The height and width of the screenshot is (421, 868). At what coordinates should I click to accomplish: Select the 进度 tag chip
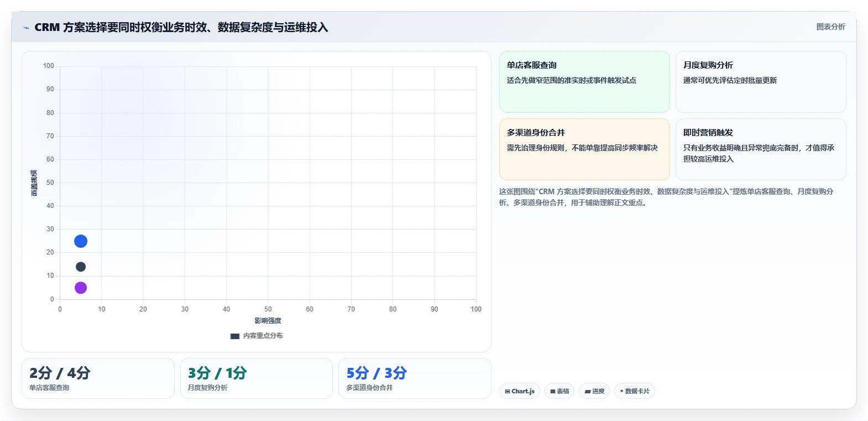(594, 391)
